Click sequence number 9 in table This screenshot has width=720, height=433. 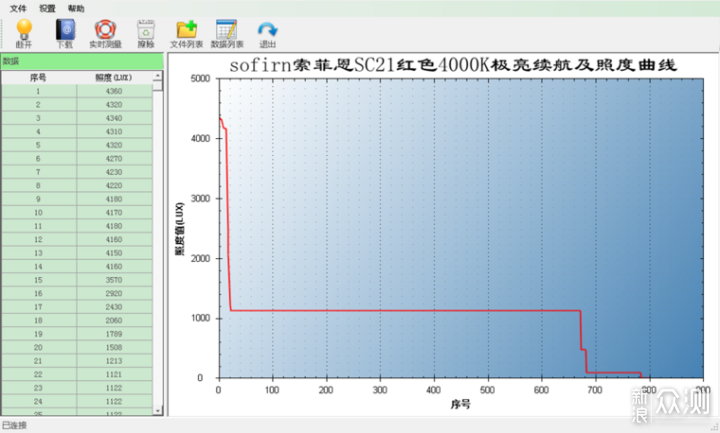pyautogui.click(x=38, y=199)
